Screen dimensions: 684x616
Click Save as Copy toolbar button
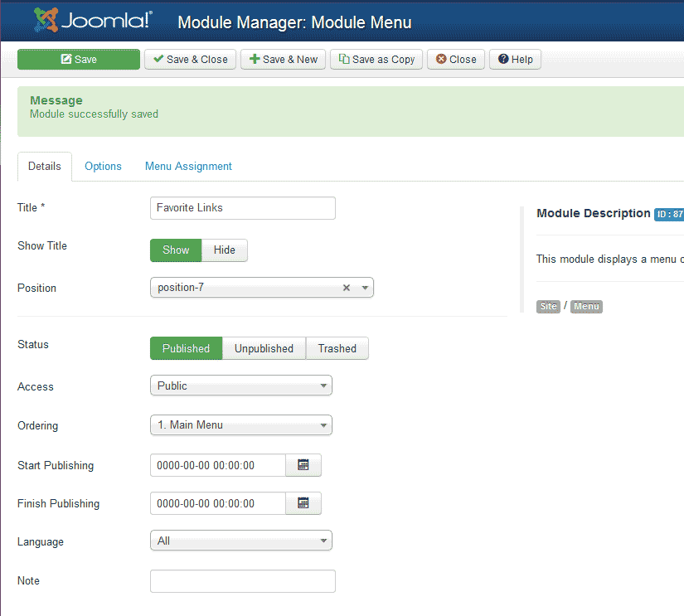click(x=376, y=60)
